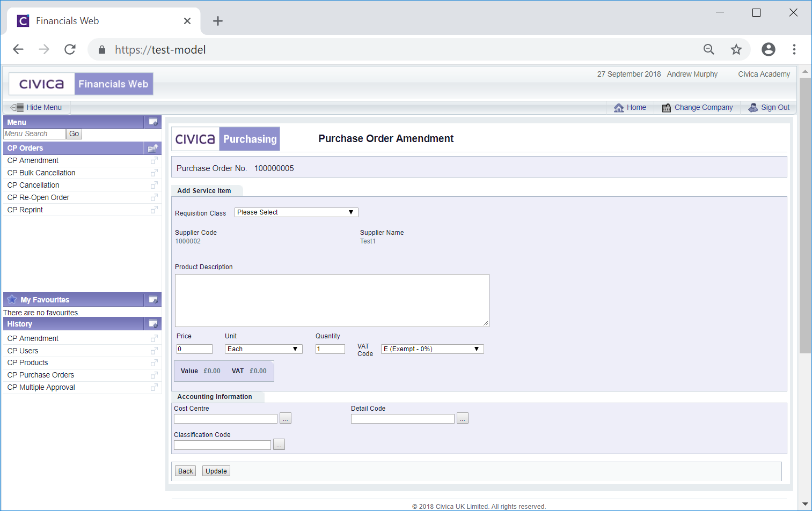Screen dimensions: 812x511
Task: Click the Financials Web browser tab
Action: [104, 21]
